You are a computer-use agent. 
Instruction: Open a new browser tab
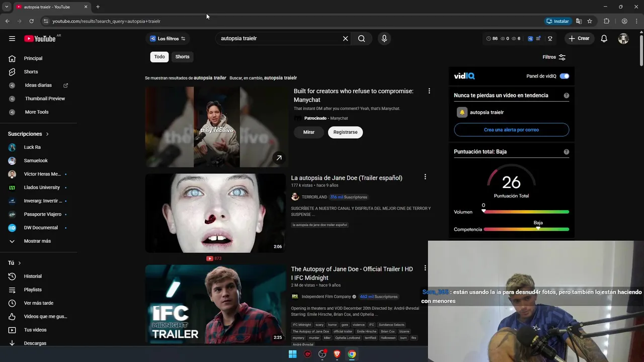98,7
